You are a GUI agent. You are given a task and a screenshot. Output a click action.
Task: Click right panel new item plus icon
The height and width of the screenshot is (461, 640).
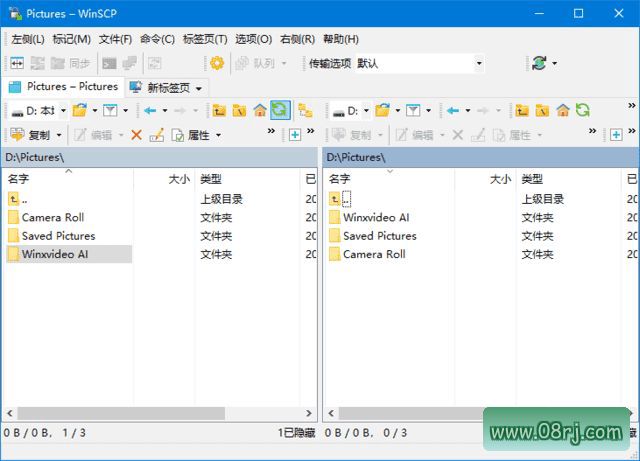[x=616, y=135]
